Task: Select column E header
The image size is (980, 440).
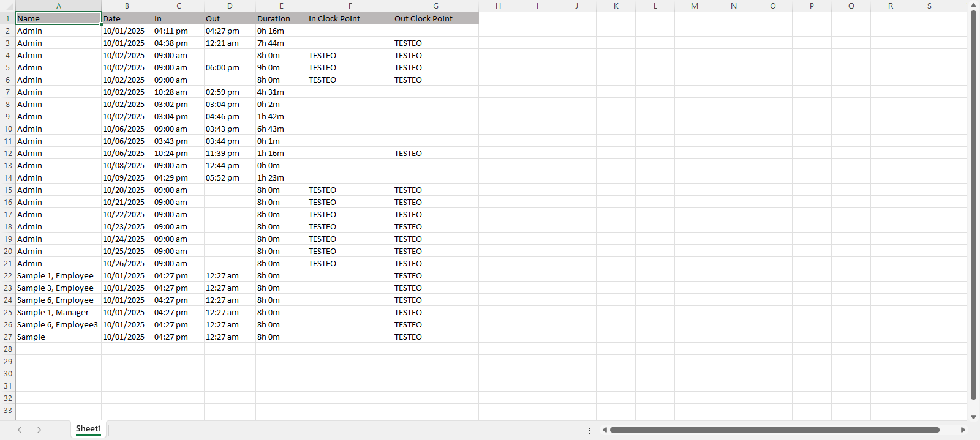Action: click(x=281, y=6)
